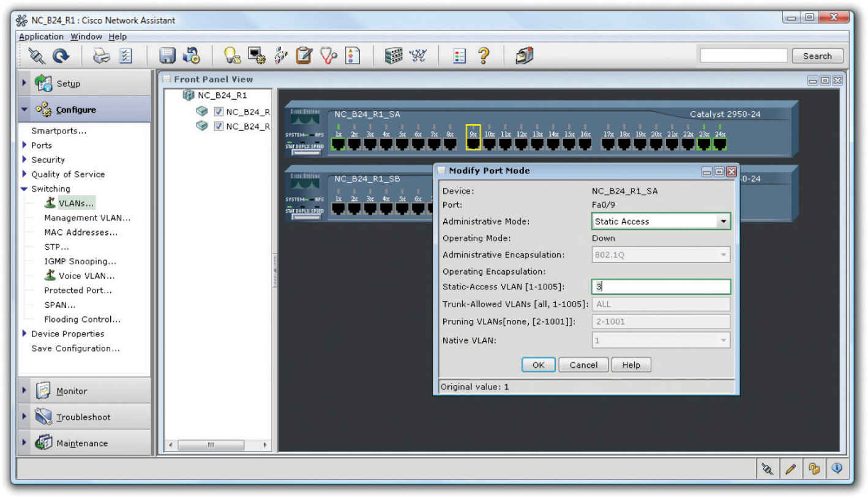Open the Native VLAN dropdown
The image size is (868, 498).
724,340
